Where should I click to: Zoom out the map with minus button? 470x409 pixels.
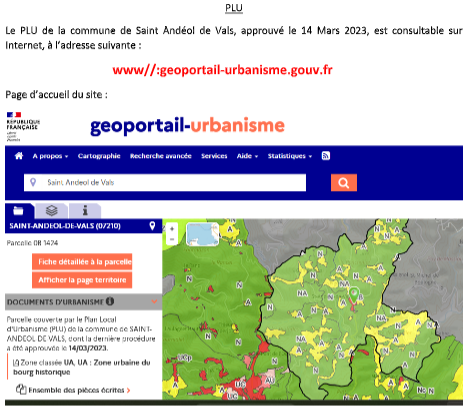(172, 239)
